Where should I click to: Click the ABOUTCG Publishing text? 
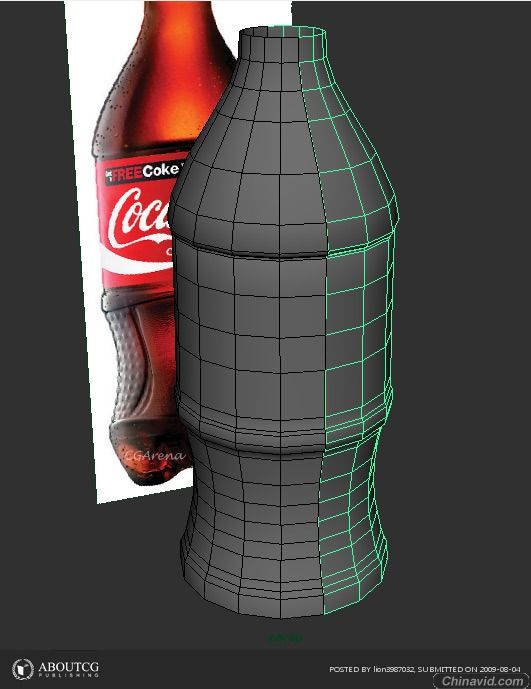click(x=68, y=670)
